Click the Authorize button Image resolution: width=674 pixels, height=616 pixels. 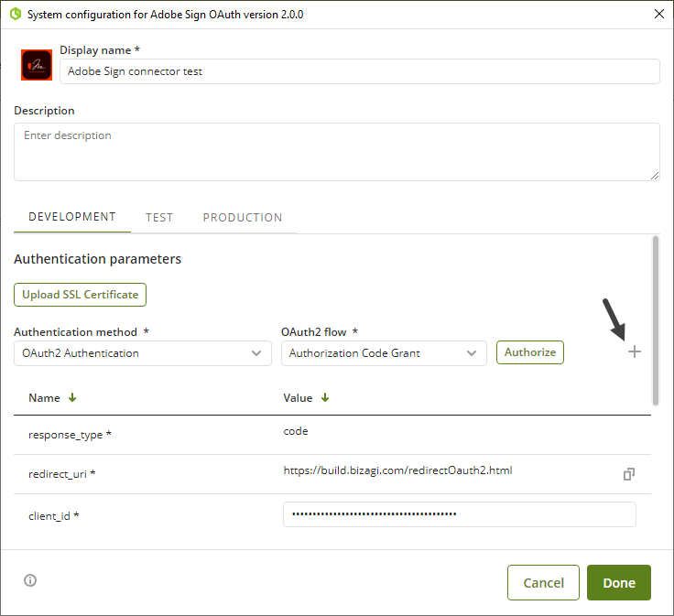(x=530, y=352)
